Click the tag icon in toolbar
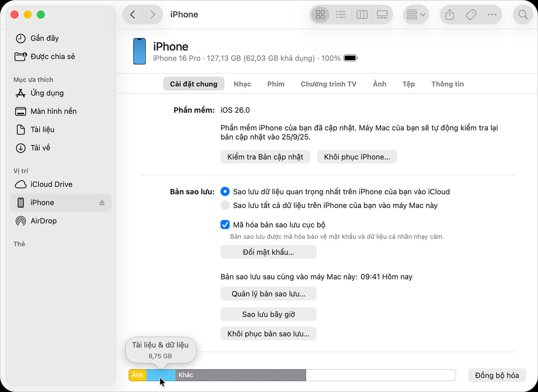The height and width of the screenshot is (392, 538). [x=471, y=15]
